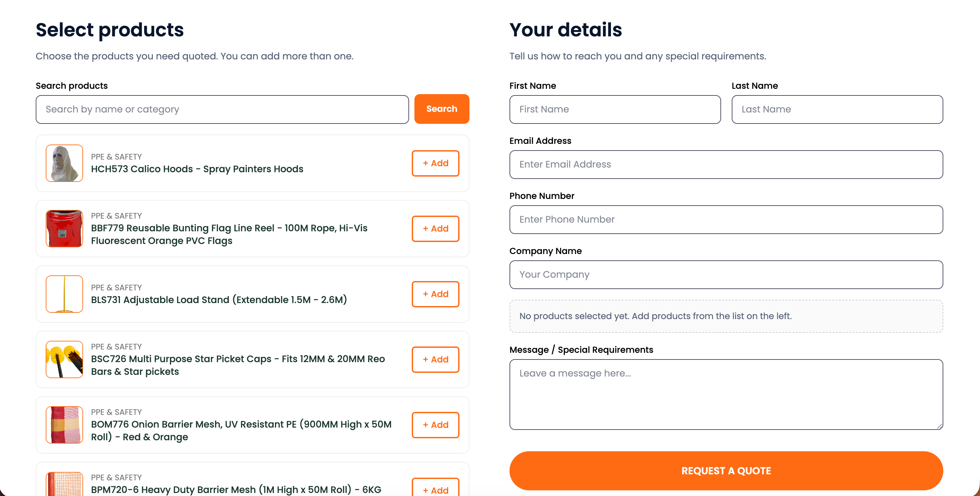Add BLS731 Adjustable Load Stand
The width and height of the screenshot is (980, 496).
[435, 294]
